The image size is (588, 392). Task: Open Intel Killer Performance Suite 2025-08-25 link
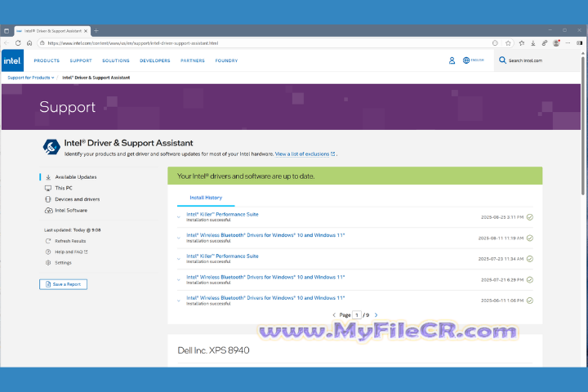coord(222,214)
